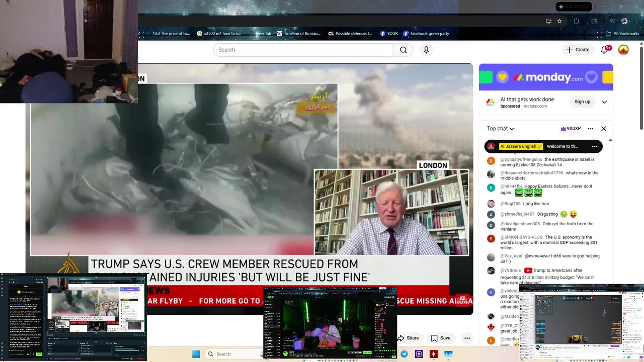Click the browser page vertical scrollbar
This screenshot has width=644, height=362.
pyautogui.click(x=641, y=88)
